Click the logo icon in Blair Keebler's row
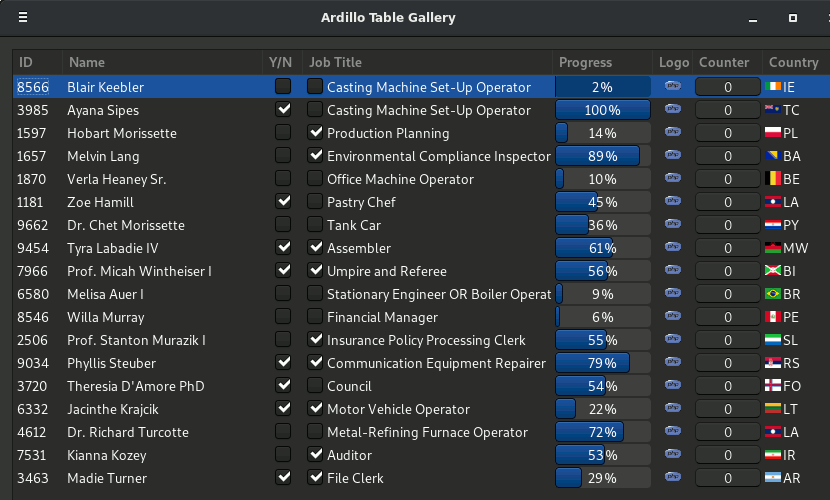Image resolution: width=830 pixels, height=500 pixels. [673, 87]
